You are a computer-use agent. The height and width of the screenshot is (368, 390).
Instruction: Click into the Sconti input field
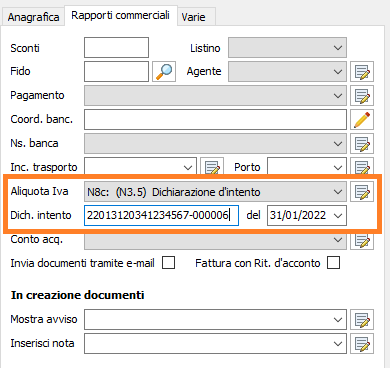(116, 48)
